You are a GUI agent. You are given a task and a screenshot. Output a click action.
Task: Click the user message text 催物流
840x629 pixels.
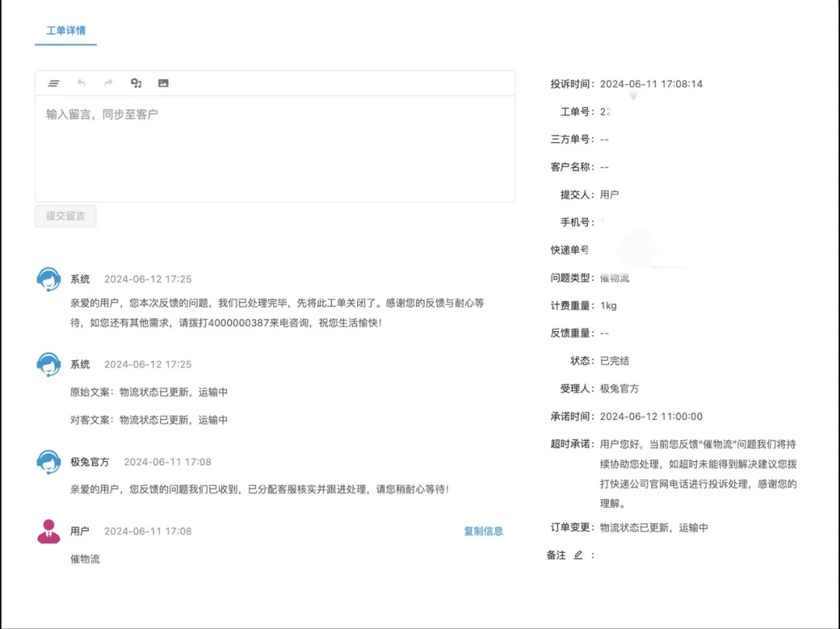point(85,559)
